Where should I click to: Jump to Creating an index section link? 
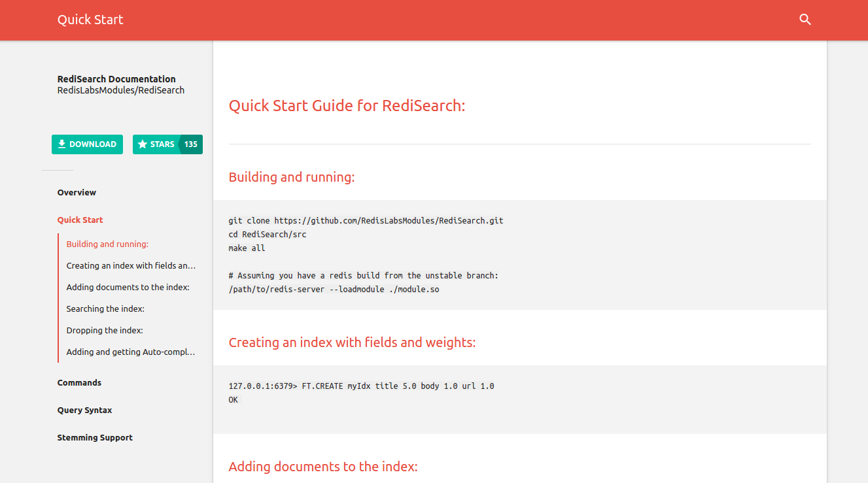tap(131, 266)
